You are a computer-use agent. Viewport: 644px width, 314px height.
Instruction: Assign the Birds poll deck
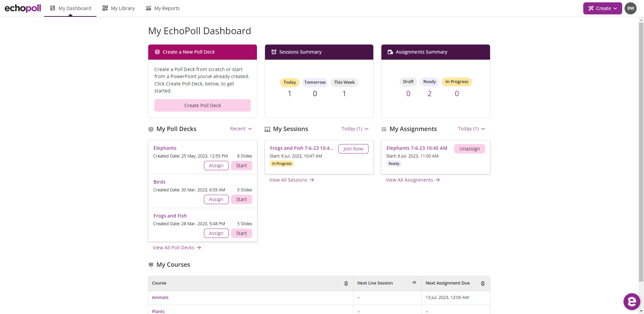216,199
